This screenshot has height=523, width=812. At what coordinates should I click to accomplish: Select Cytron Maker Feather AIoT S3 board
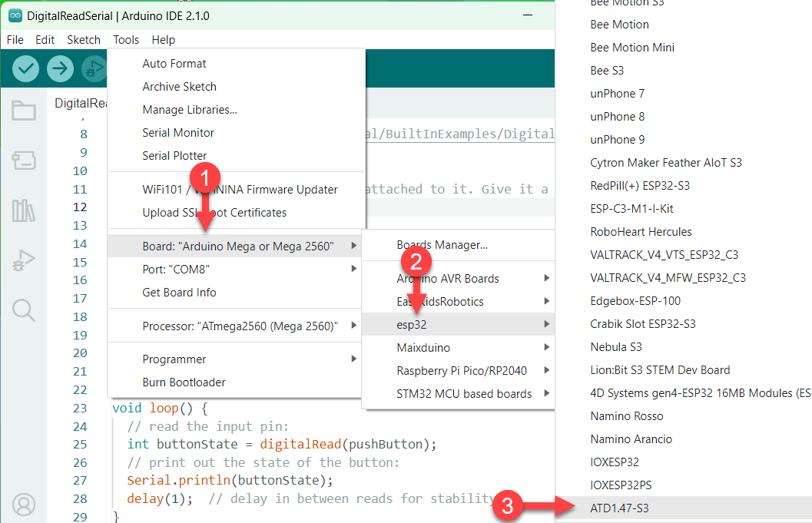click(x=684, y=163)
